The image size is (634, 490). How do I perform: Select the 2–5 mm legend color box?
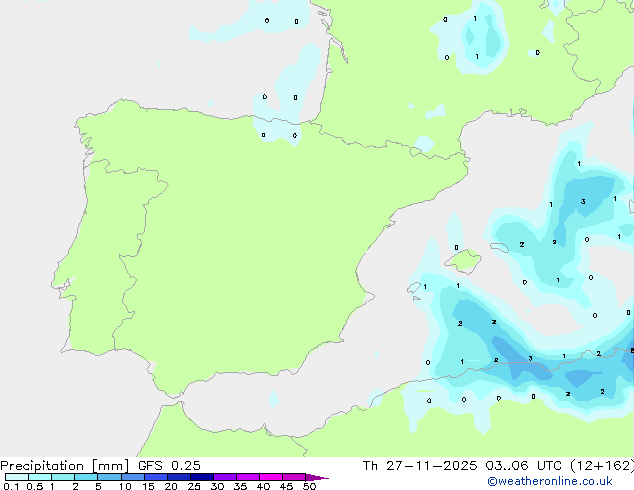click(x=86, y=477)
